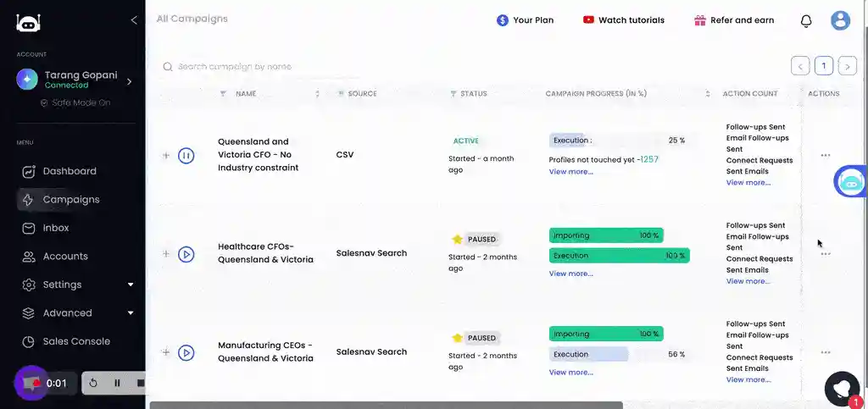Screen dimensions: 868x409
Task: Go to next page arrow
Action: [847, 66]
